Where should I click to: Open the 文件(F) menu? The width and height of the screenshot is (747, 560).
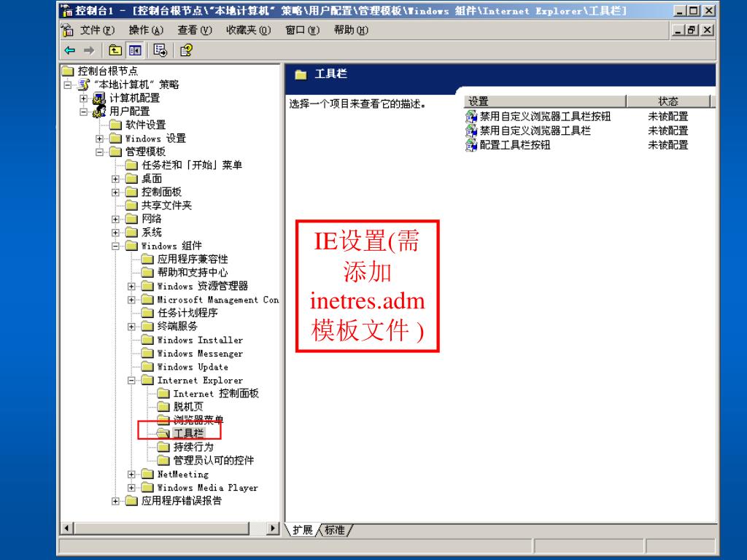[x=97, y=30]
